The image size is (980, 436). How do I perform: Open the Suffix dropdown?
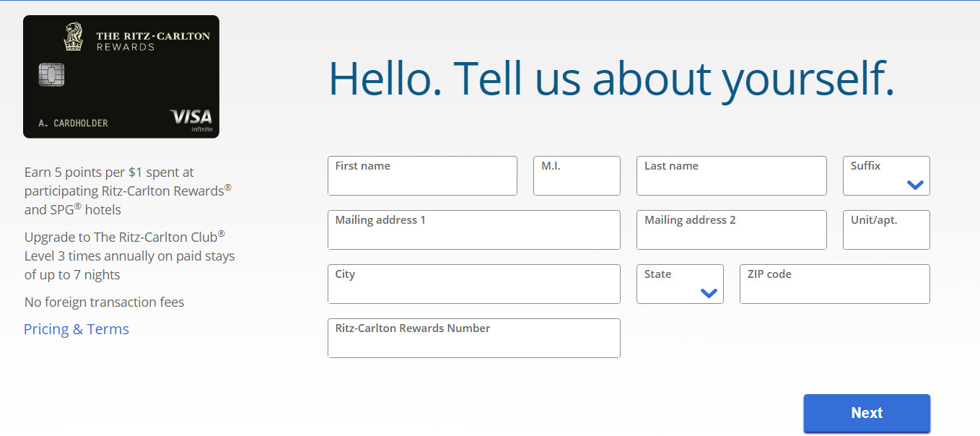point(886,175)
